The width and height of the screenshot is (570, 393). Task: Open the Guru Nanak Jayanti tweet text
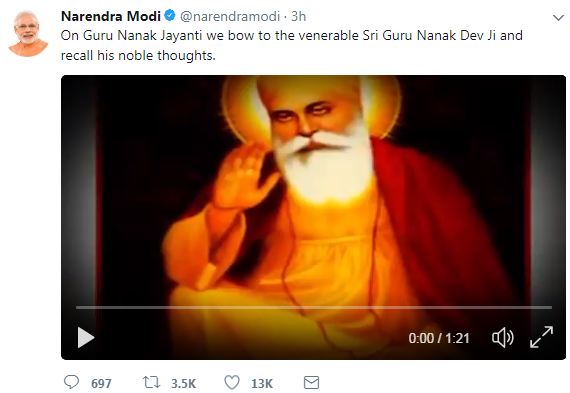point(292,45)
